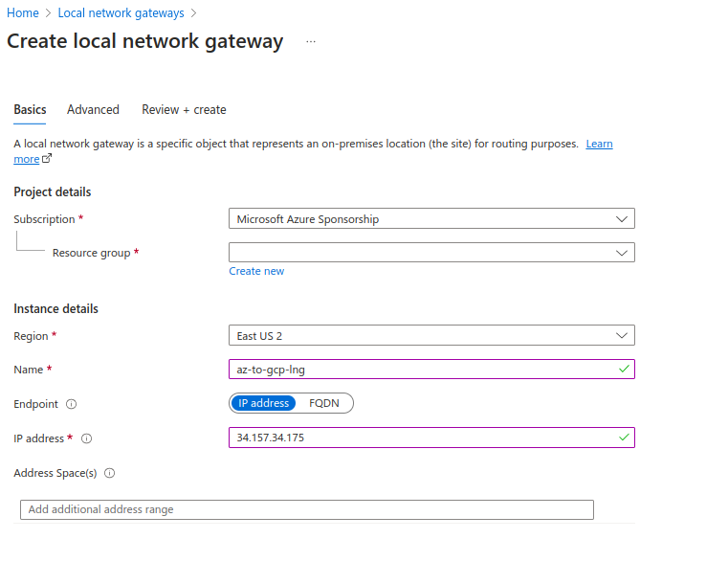Click the Endpoint info icon
728x584 pixels.
point(72,404)
